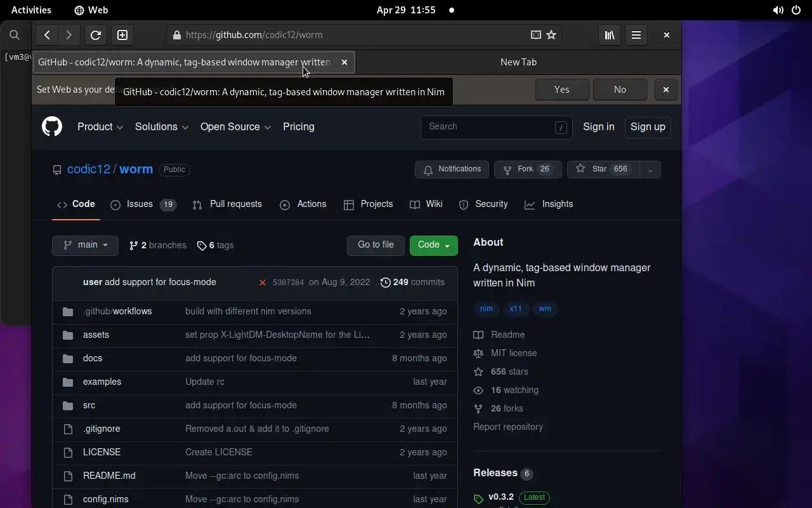812x508 pixels.
Task: Click the lock icon in the address bar
Action: (177, 35)
